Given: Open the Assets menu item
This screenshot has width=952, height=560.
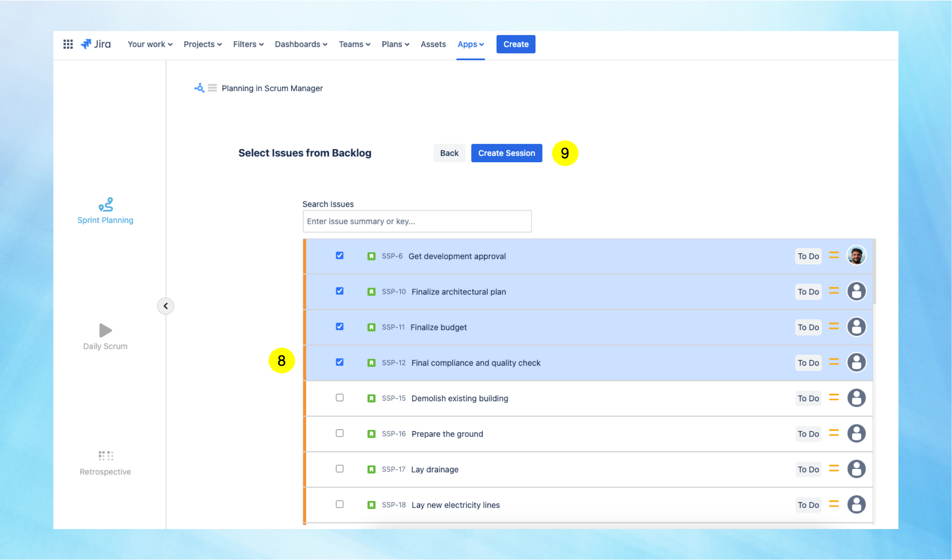Looking at the screenshot, I should [433, 44].
